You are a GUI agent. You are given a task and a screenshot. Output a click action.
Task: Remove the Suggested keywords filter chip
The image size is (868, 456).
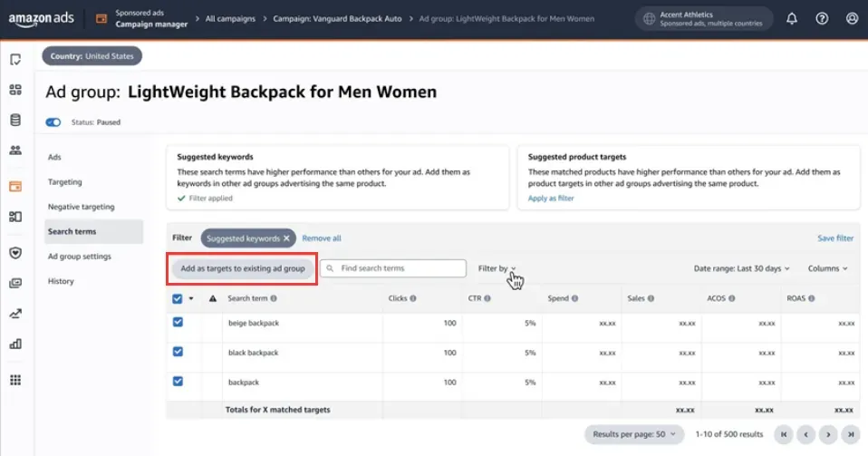286,238
